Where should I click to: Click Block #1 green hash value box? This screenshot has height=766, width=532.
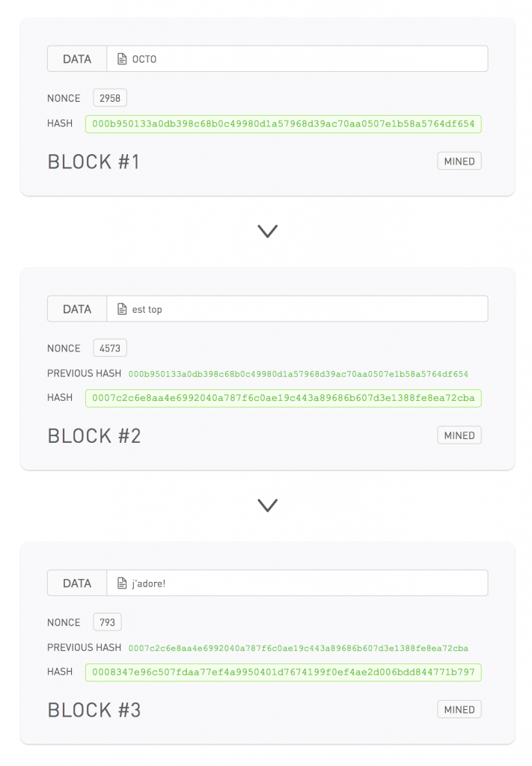pyautogui.click(x=283, y=124)
